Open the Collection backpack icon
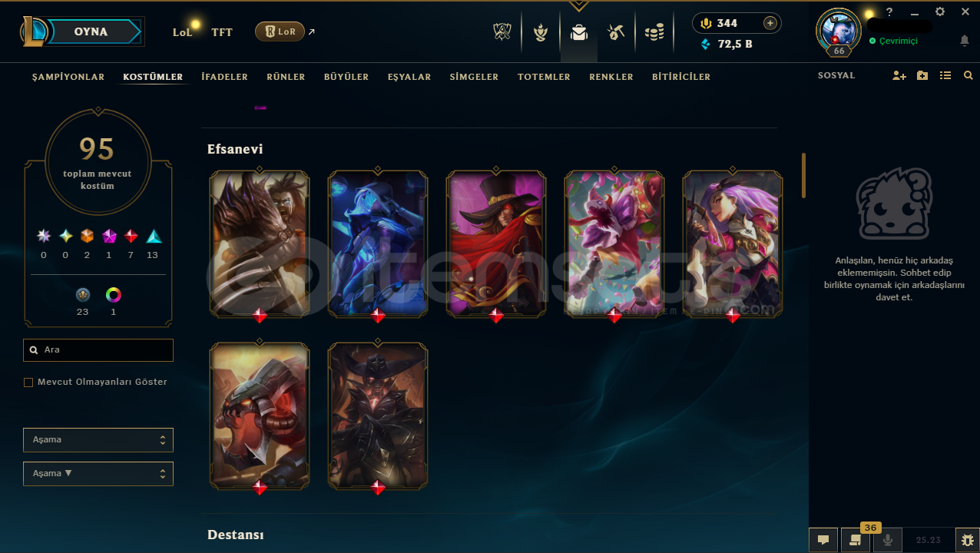Image resolution: width=980 pixels, height=553 pixels. [x=579, y=32]
